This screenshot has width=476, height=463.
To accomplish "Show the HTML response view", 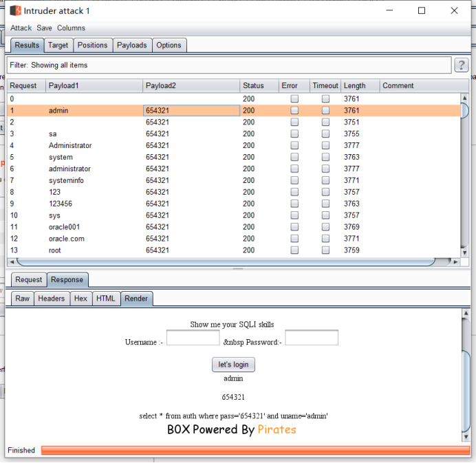I will 106,299.
